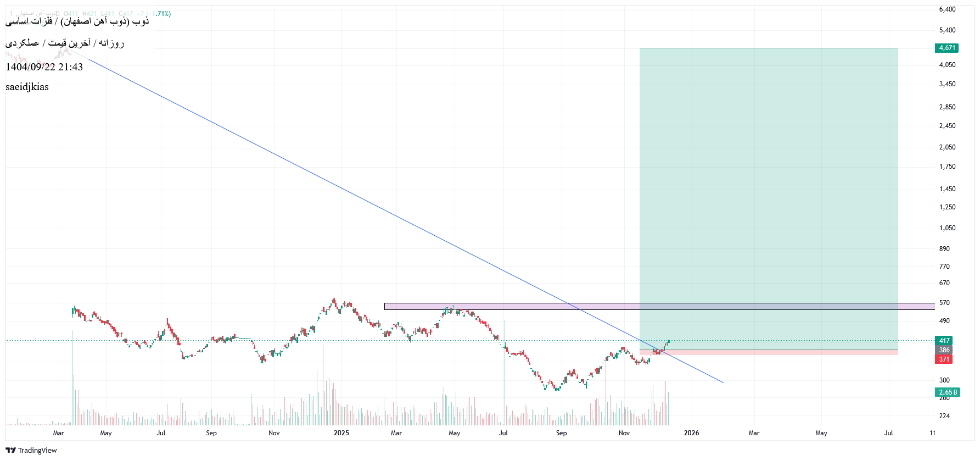The width and height of the screenshot is (980, 460).
Task: Click the 2.65 B volume tag
Action: (x=947, y=392)
